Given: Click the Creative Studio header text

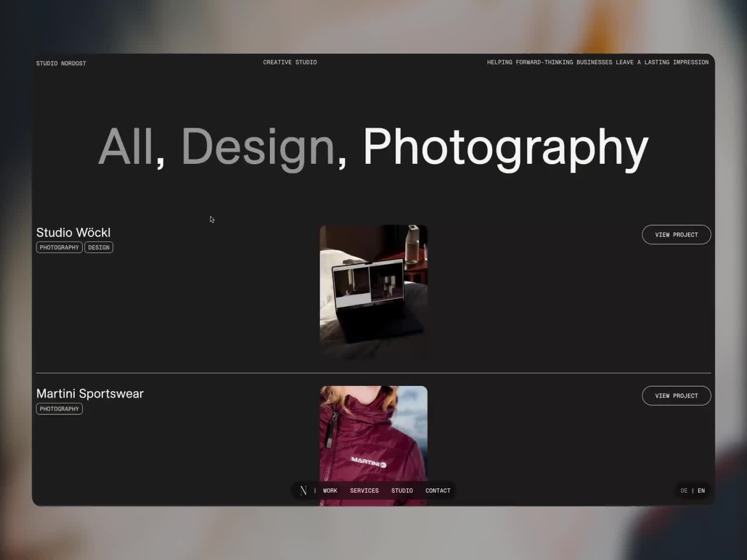Looking at the screenshot, I should pos(290,62).
